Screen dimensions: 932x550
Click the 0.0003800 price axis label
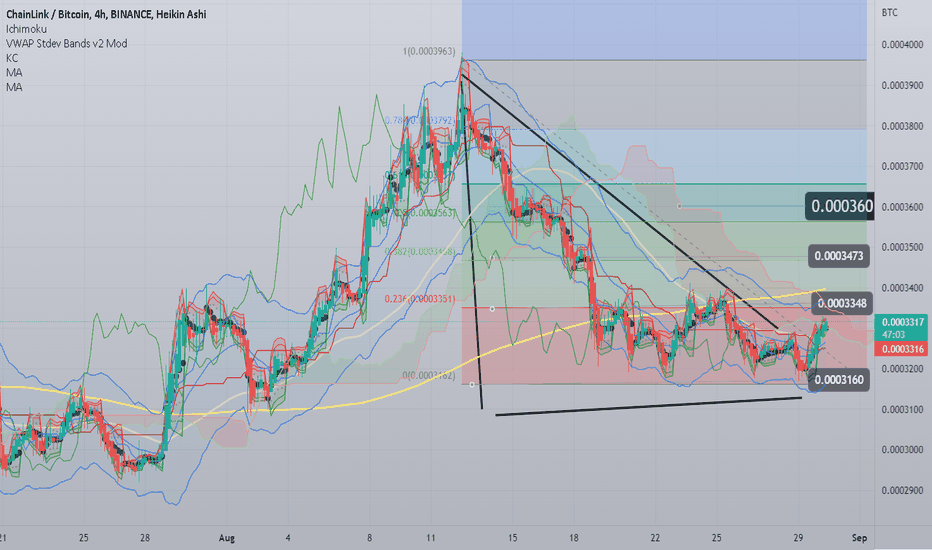(x=902, y=126)
